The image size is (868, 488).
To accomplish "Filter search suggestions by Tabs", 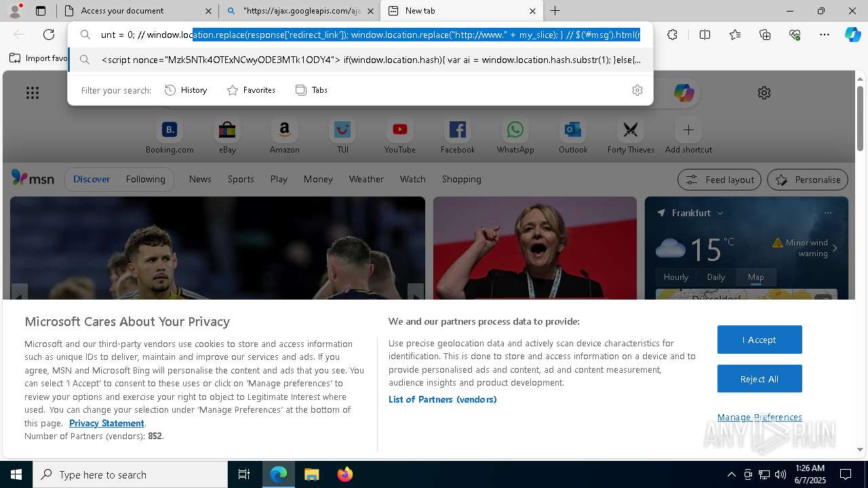I will pyautogui.click(x=312, y=90).
